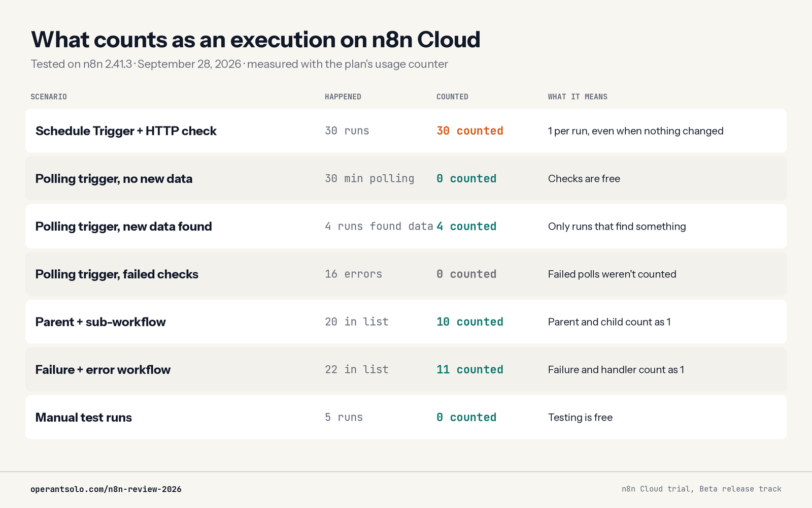This screenshot has height=508, width=812.
Task: Click the '22 in list' cell
Action: 357,370
